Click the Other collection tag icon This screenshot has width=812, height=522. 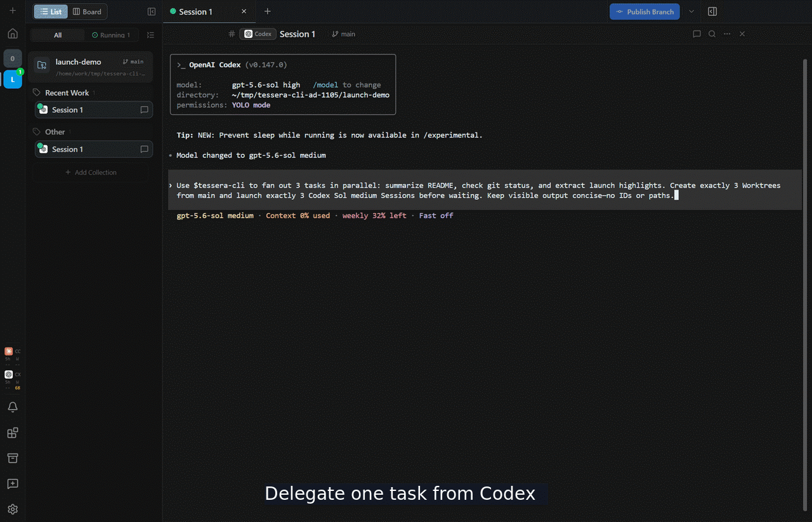click(37, 132)
